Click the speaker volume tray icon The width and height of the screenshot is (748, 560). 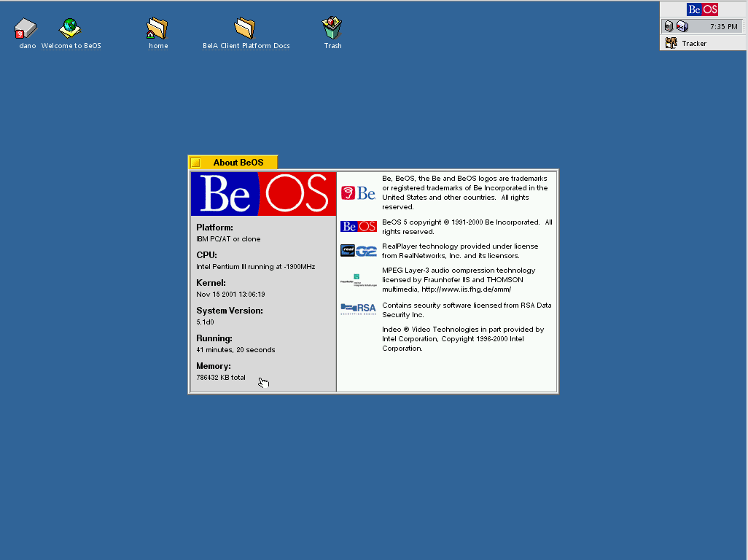pos(669,27)
